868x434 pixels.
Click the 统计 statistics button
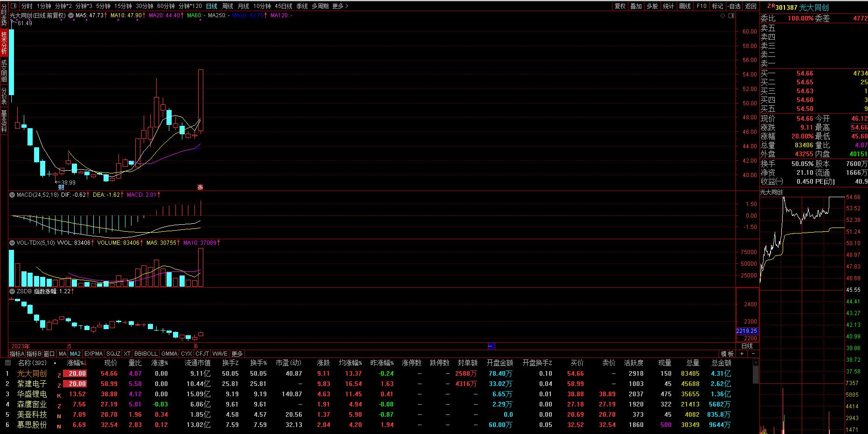pyautogui.click(x=668, y=6)
